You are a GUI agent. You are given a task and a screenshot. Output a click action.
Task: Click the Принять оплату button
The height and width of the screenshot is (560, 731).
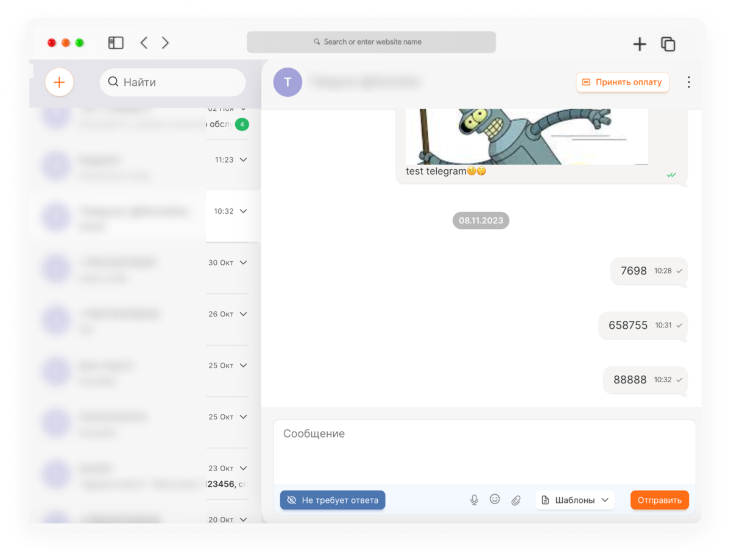point(623,82)
